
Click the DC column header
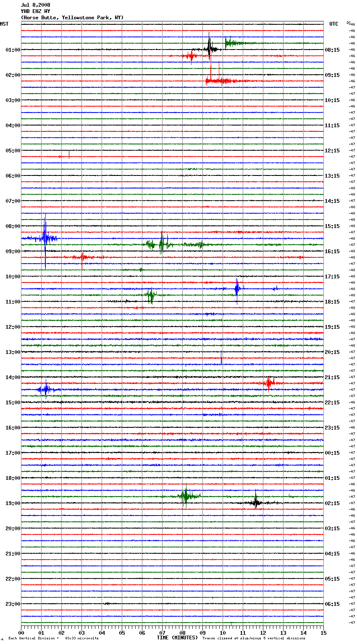coord(349,23)
